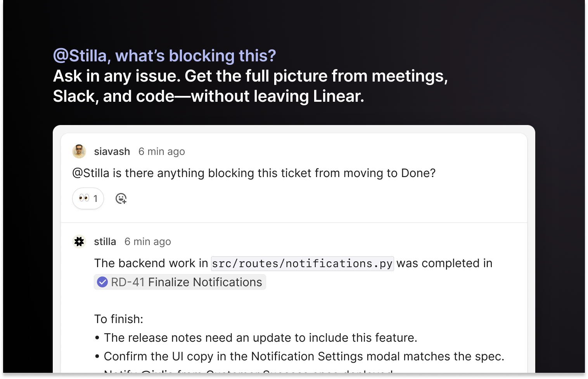Click 'The backend work in' text

tap(151, 263)
